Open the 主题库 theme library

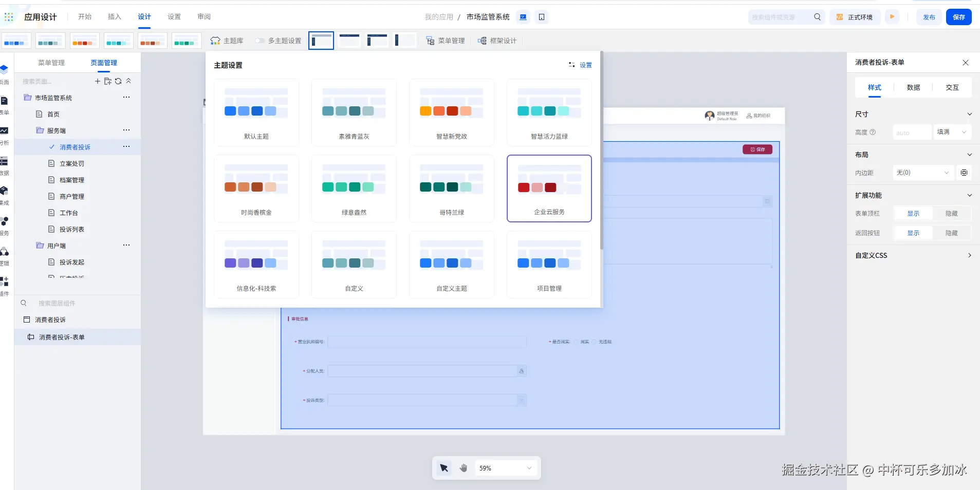pyautogui.click(x=227, y=41)
